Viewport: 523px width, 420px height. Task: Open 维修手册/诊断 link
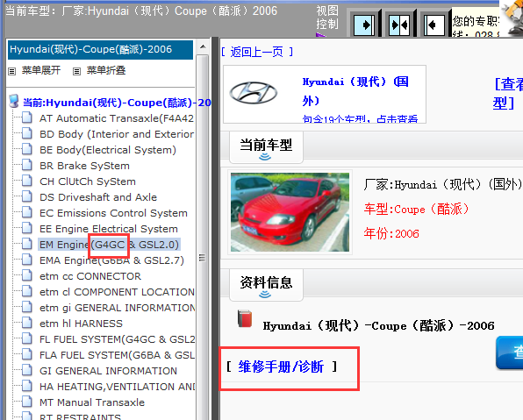click(x=281, y=367)
